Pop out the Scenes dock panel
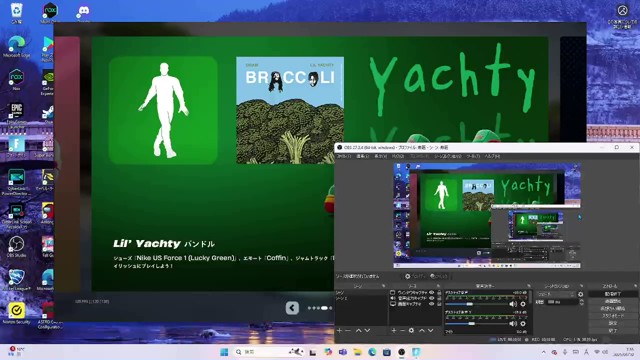 tap(383, 286)
